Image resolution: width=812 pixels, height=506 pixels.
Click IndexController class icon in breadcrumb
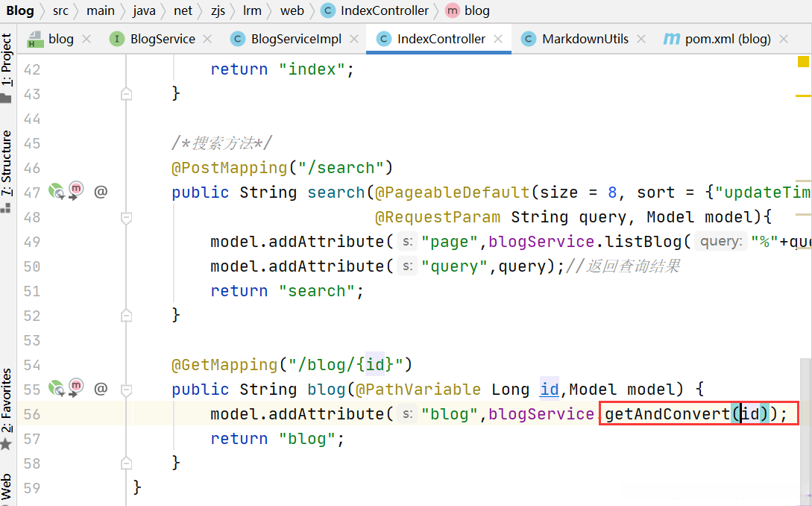click(x=328, y=10)
